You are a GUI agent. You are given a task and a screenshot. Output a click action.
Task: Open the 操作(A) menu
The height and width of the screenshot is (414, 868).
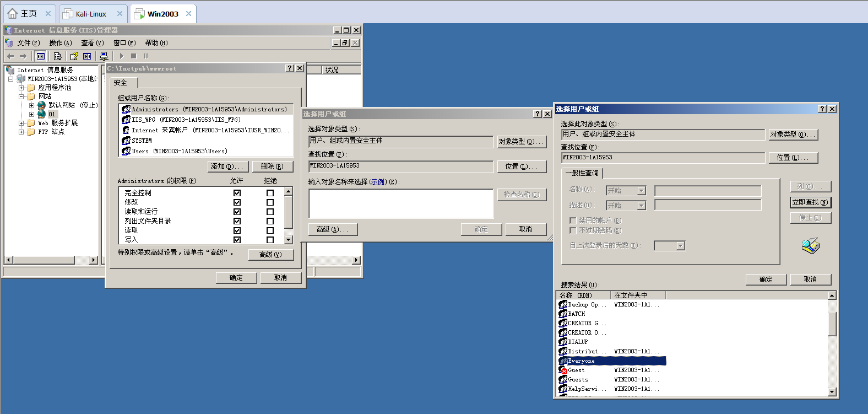60,43
